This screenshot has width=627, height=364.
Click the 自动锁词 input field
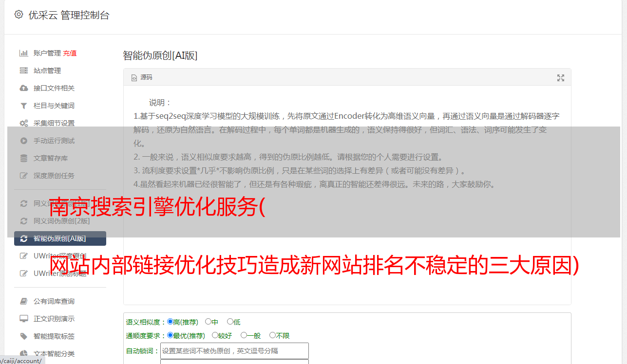pyautogui.click(x=234, y=351)
